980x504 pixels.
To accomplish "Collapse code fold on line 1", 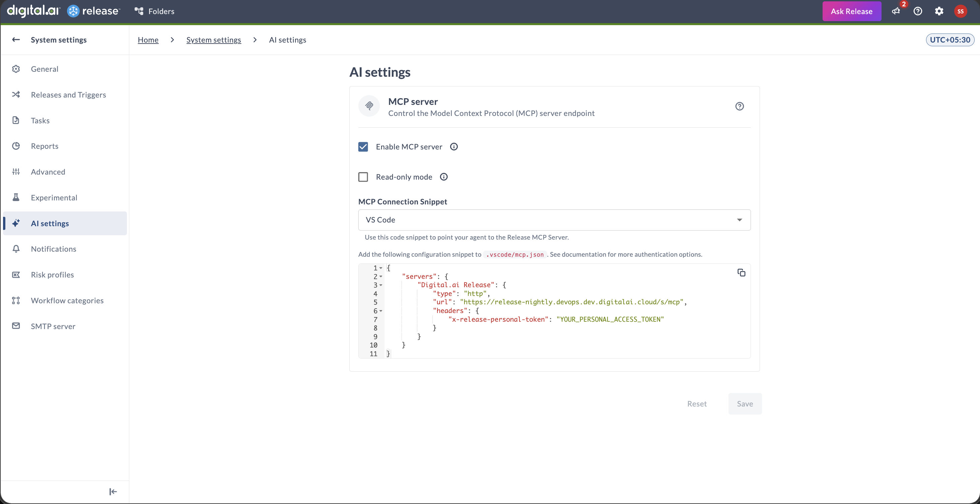I will [381, 268].
